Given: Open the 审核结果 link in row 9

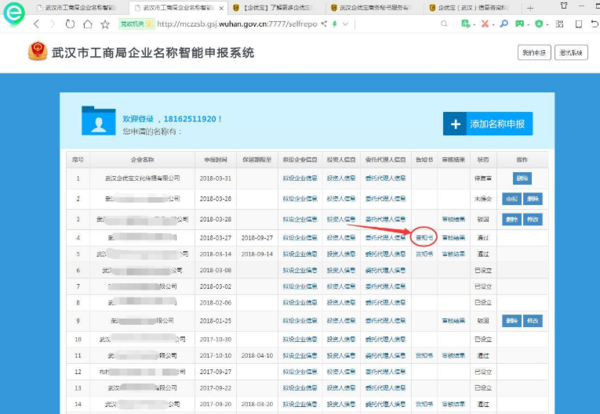Looking at the screenshot, I should [453, 321].
